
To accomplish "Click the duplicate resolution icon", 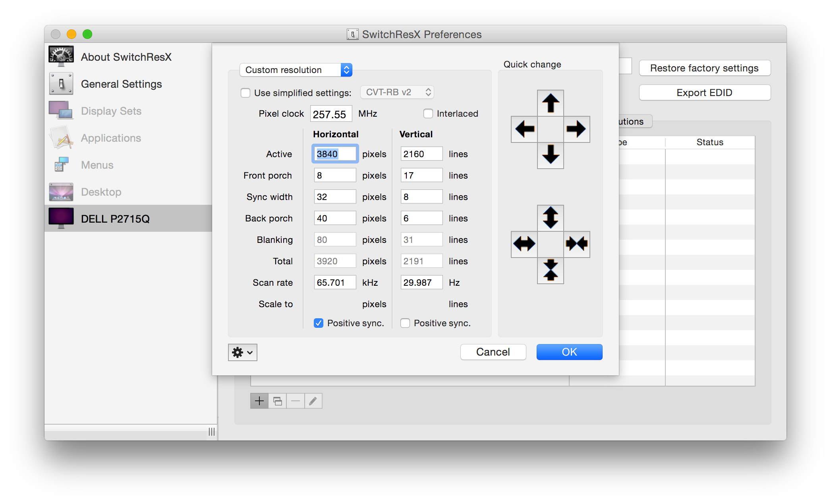I will click(x=277, y=401).
